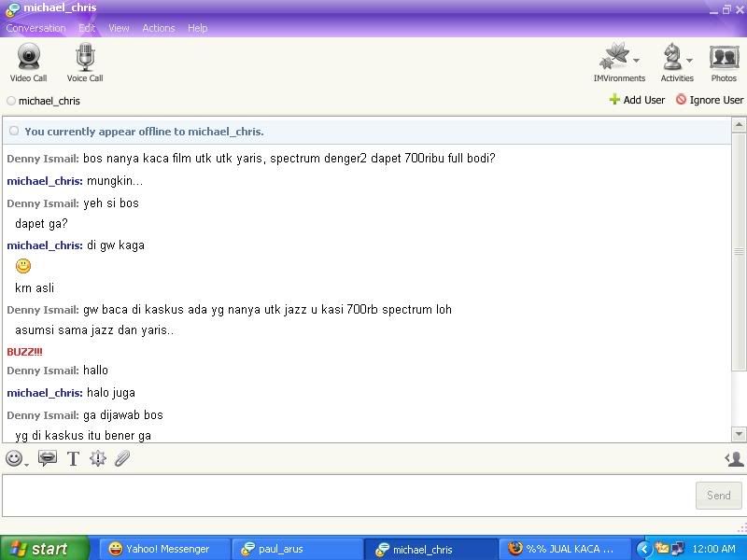Click the chat scrollbar down arrow
This screenshot has width=747, height=560.
pos(739,434)
